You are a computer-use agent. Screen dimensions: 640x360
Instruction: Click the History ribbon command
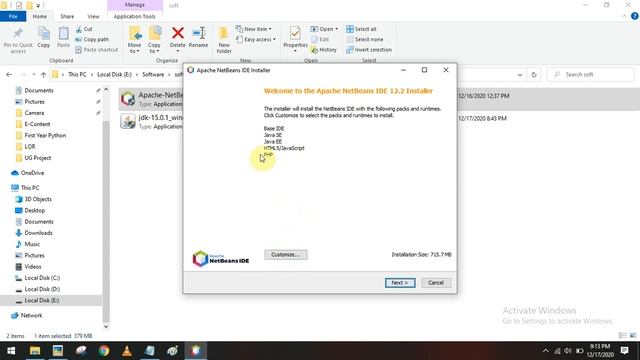click(324, 50)
